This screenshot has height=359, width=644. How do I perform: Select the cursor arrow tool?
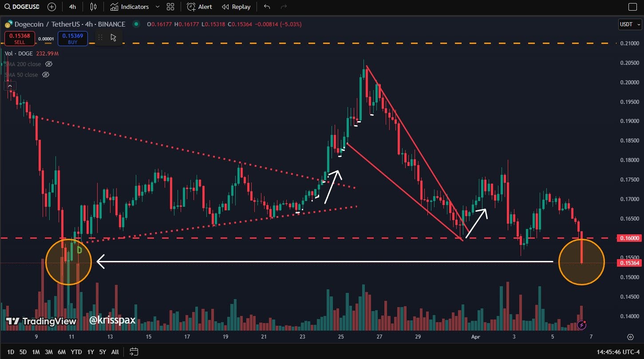tap(114, 38)
